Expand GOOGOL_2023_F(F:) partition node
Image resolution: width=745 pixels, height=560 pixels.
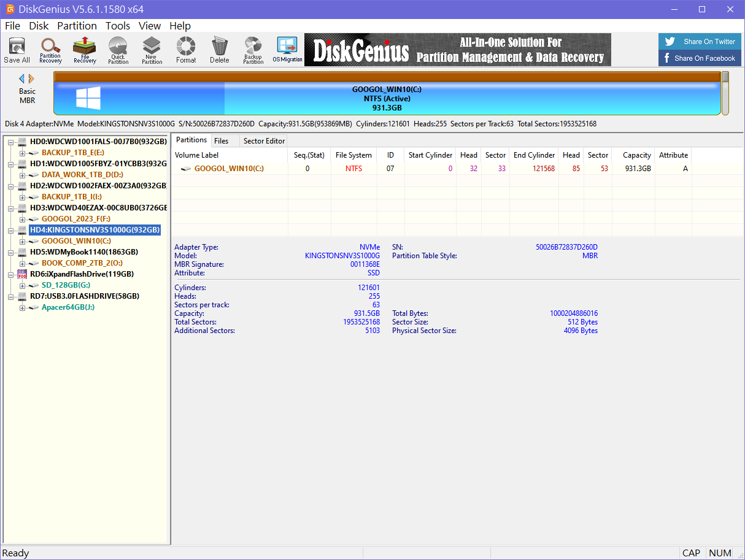tap(23, 219)
